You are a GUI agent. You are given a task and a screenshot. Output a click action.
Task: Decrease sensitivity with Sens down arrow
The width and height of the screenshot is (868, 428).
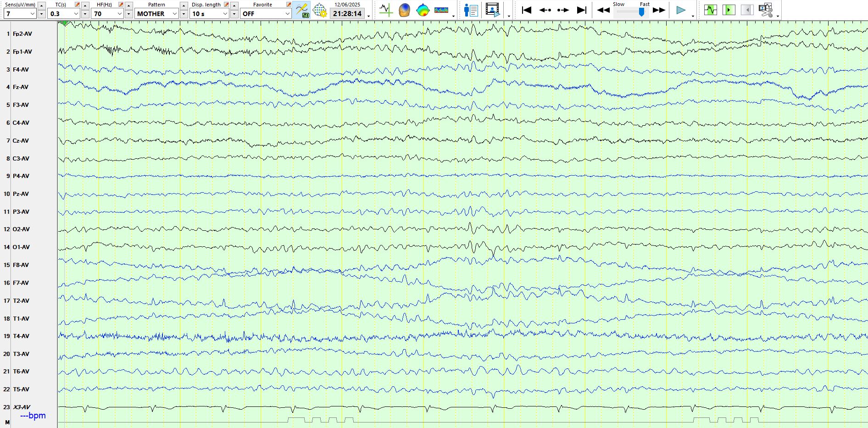click(x=41, y=14)
